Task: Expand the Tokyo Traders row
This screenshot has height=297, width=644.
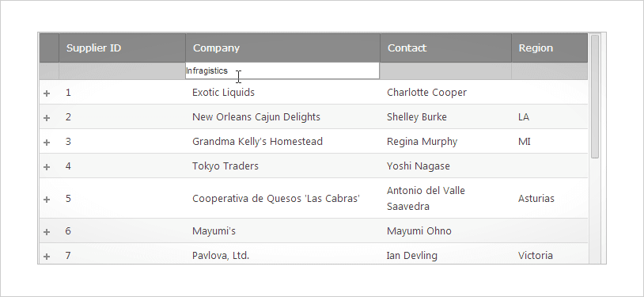Action: pyautogui.click(x=47, y=167)
